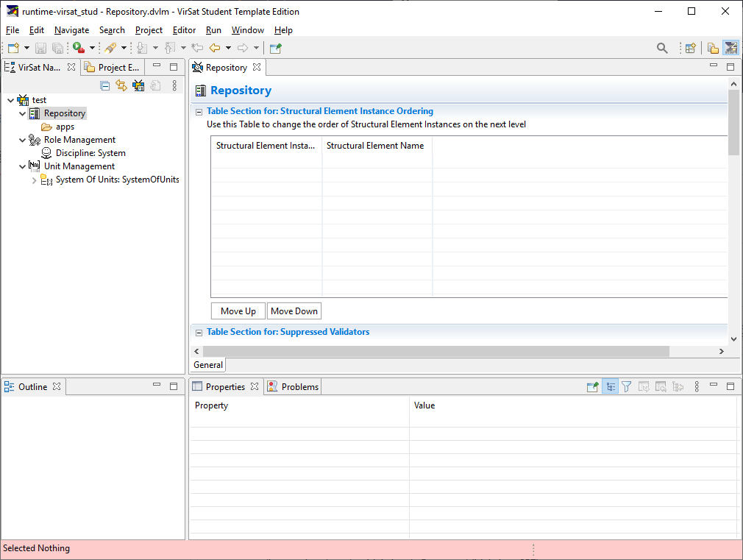Select the apps folder in tree
This screenshot has width=743, height=560.
tap(65, 127)
